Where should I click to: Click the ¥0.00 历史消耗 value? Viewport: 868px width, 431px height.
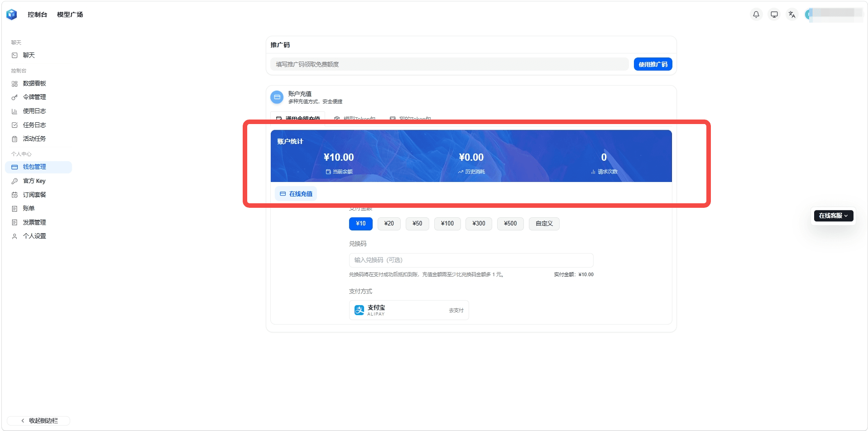(x=471, y=157)
